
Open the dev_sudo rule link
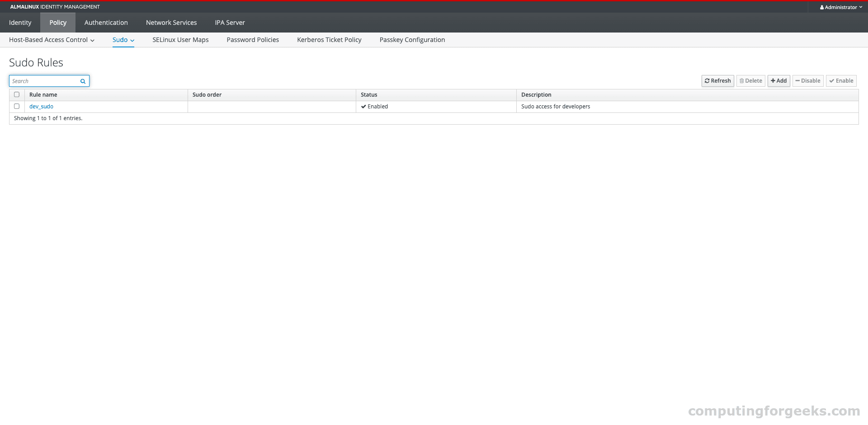41,107
